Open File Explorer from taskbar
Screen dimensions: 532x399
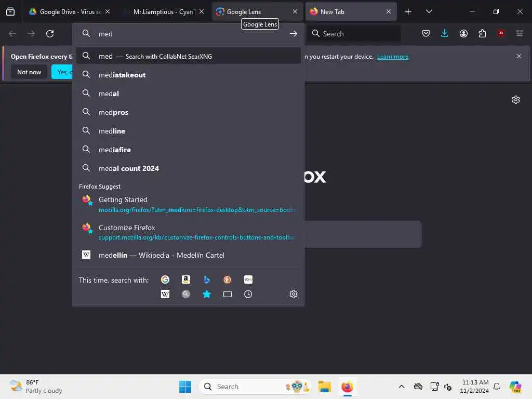[324, 387]
